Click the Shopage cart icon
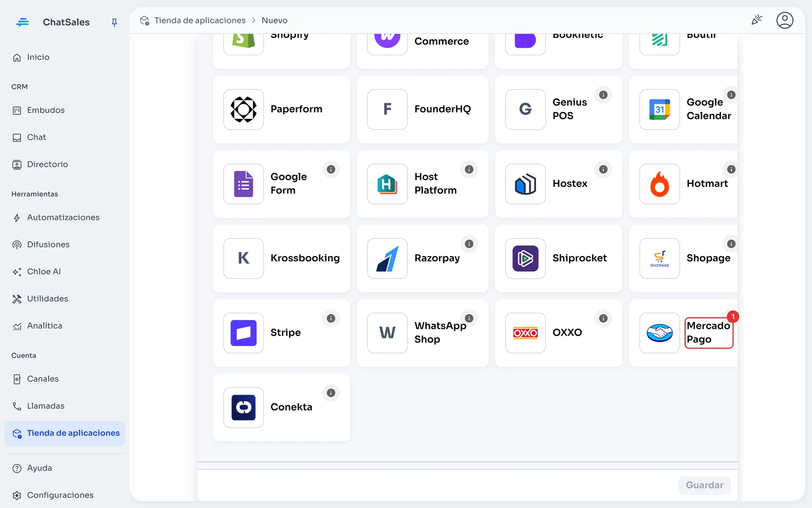Image resolution: width=812 pixels, height=508 pixels. click(x=660, y=259)
